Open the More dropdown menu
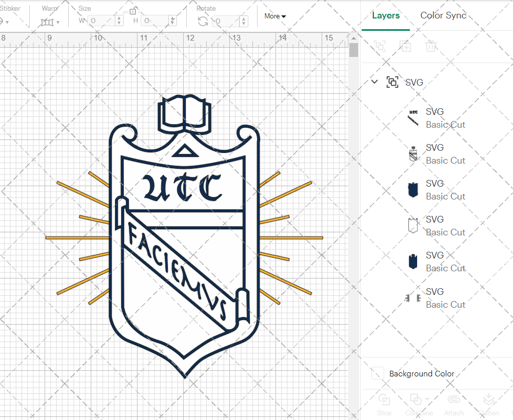This screenshot has width=513, height=420. [275, 16]
